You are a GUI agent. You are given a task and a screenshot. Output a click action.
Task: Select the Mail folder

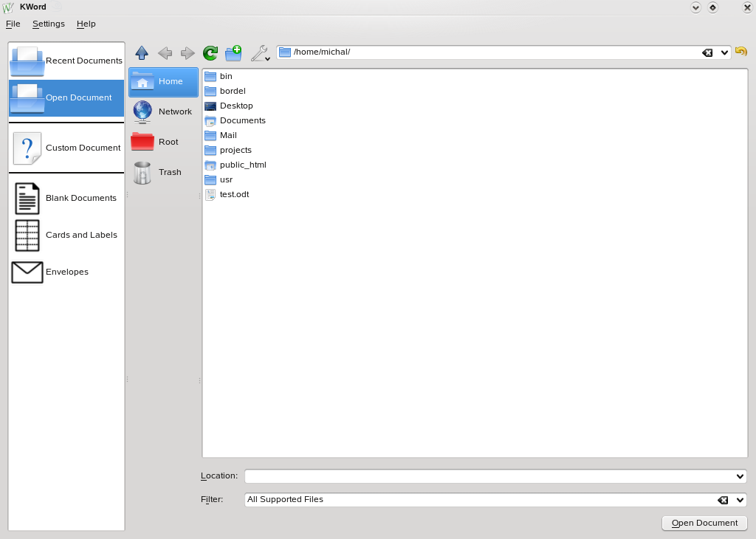[221, 135]
